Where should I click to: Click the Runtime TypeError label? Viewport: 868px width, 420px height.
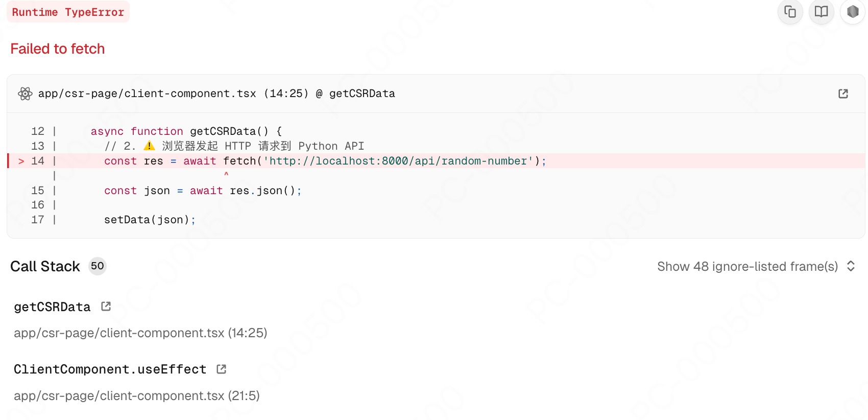coord(68,12)
